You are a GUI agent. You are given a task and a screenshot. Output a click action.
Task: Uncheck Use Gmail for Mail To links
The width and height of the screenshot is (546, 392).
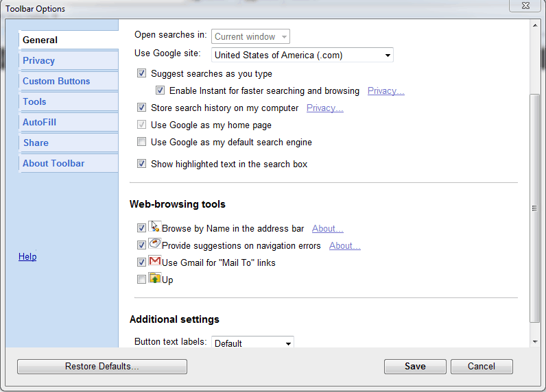tap(141, 262)
